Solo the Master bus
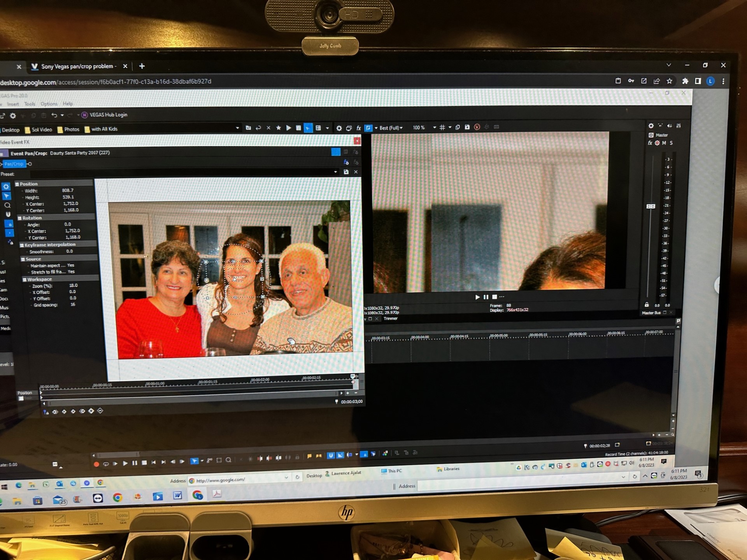 click(x=671, y=143)
